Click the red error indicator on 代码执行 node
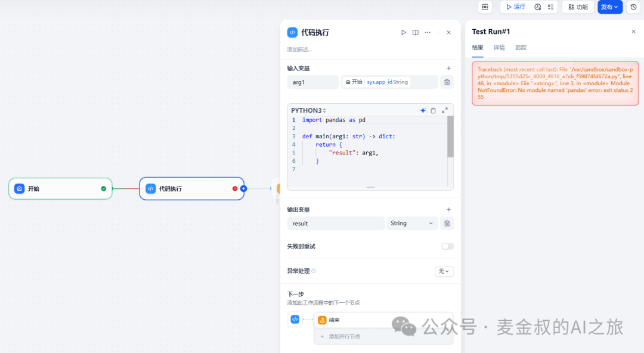644x353 pixels. (235, 188)
